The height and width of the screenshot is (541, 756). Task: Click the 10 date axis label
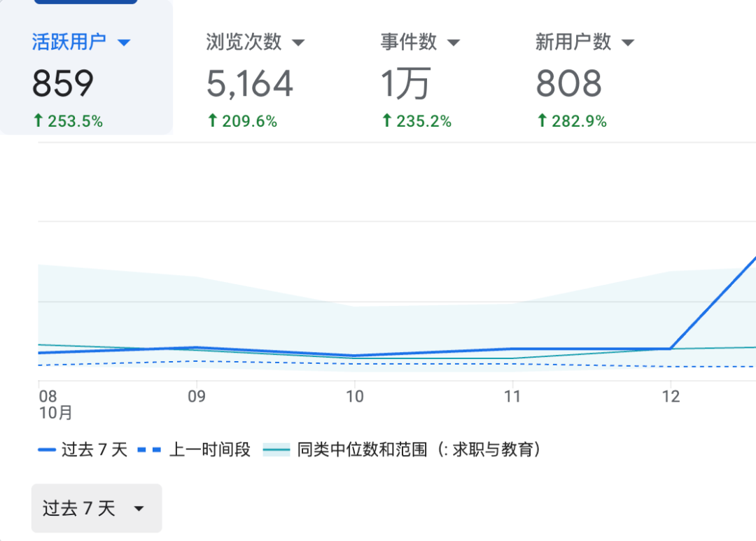[x=354, y=397]
